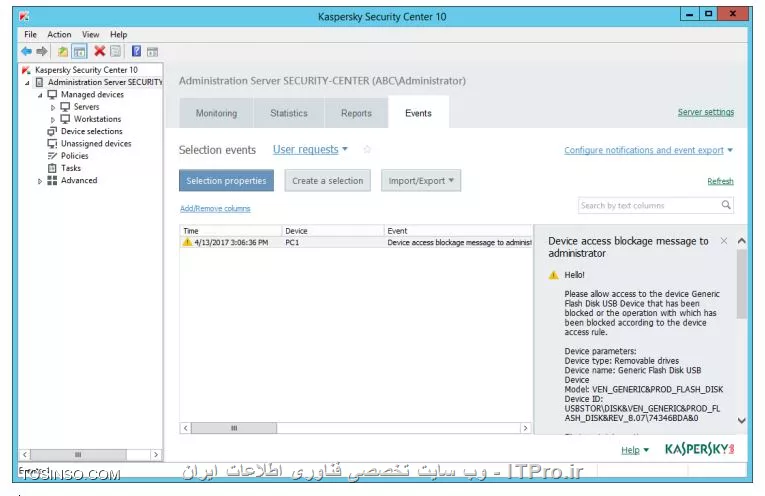Screen dimensions: 765x496
Task: Open the Action menu
Action: [59, 34]
